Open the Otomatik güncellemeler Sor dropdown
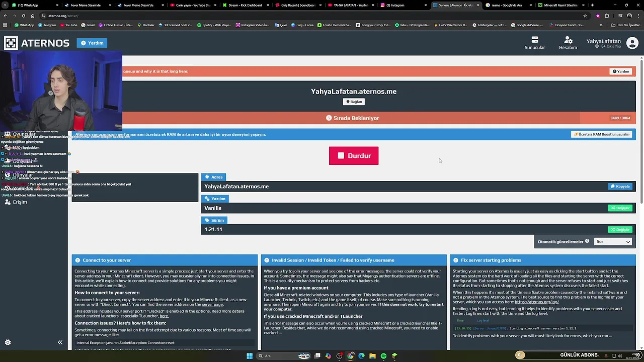The height and width of the screenshot is (362, 644). 613,242
